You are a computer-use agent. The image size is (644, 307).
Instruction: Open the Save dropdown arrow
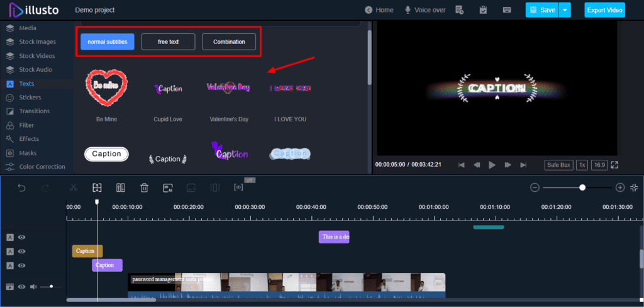[x=565, y=10]
